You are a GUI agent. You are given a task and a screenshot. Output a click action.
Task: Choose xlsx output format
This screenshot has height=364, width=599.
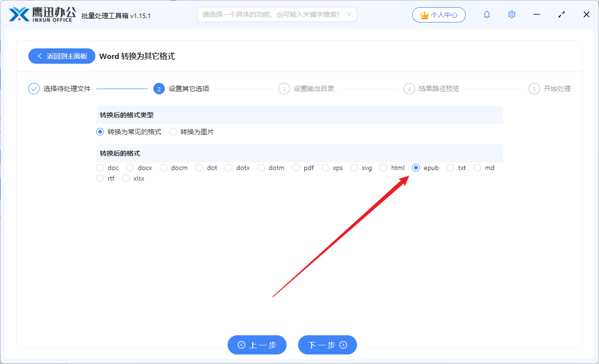133,178
